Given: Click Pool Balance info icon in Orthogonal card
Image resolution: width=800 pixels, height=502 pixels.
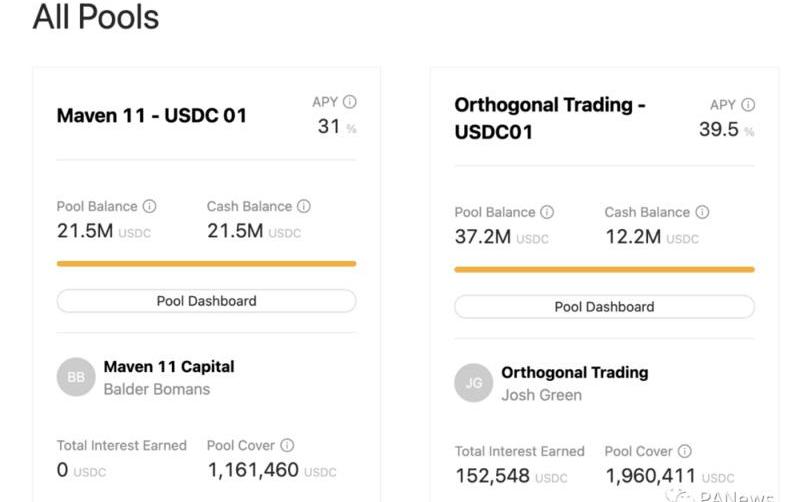Looking at the screenshot, I should click(x=547, y=212).
